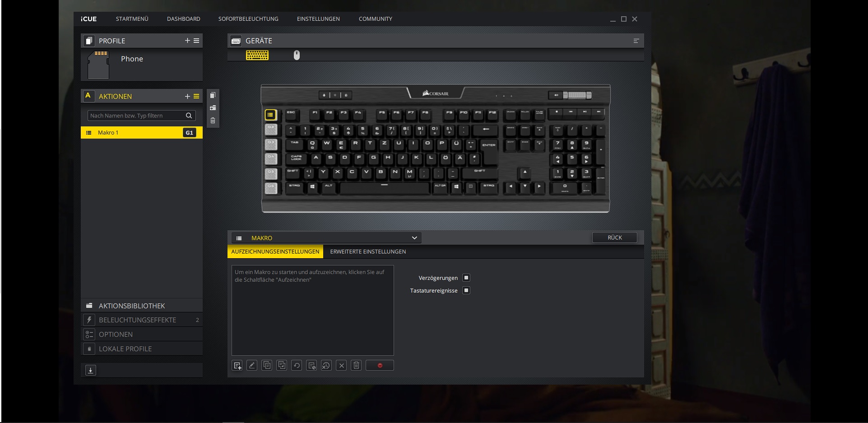Open the Community menu
868x423 pixels.
(x=375, y=19)
